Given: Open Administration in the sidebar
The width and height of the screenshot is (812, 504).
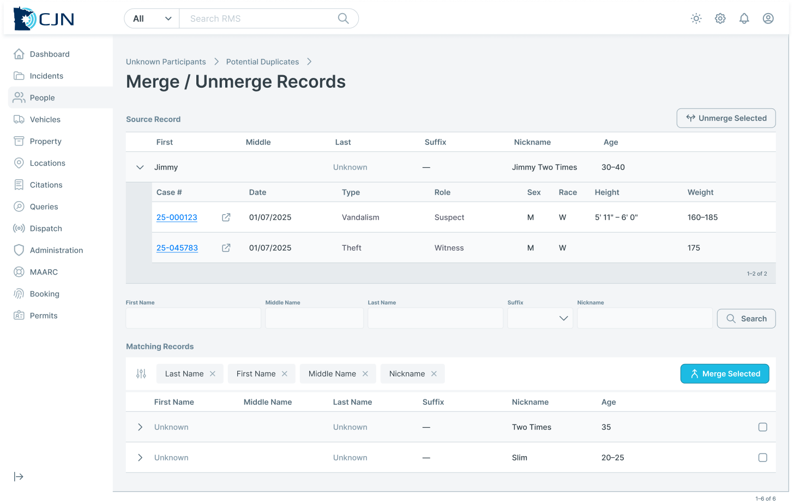Looking at the screenshot, I should pyautogui.click(x=61, y=250).
